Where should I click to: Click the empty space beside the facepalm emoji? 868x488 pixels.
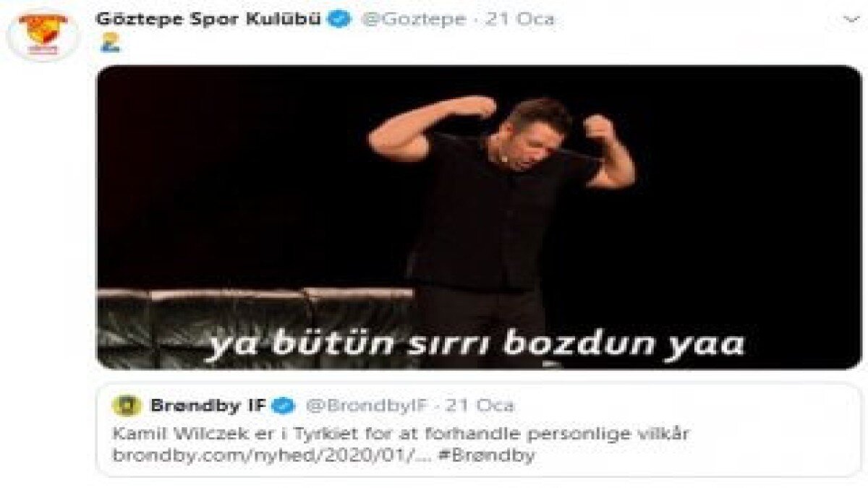[434, 43]
